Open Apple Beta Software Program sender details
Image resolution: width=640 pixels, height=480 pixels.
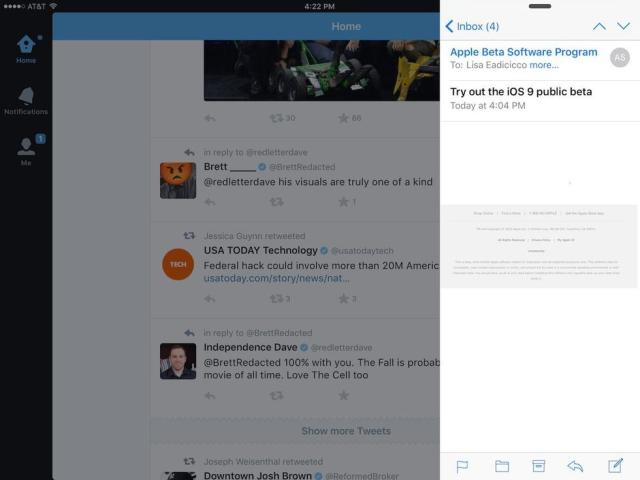(524, 52)
